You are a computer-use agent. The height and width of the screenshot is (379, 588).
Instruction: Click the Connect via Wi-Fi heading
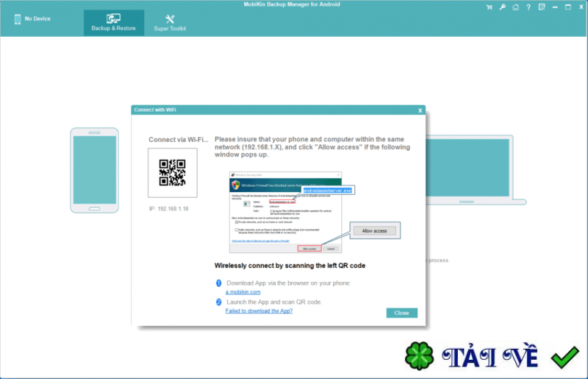[179, 140]
